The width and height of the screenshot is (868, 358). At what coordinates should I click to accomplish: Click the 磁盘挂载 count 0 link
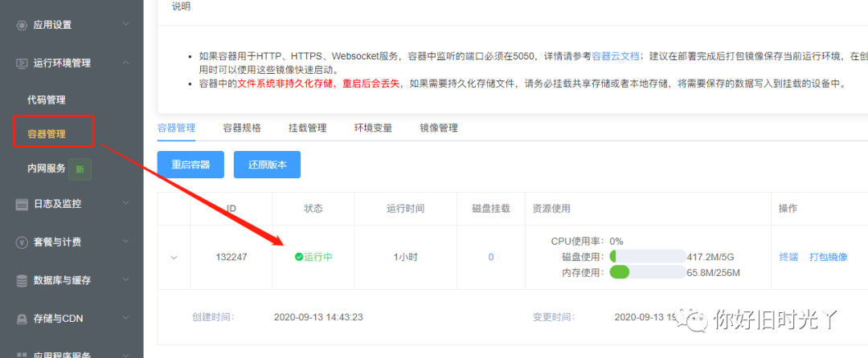490,257
